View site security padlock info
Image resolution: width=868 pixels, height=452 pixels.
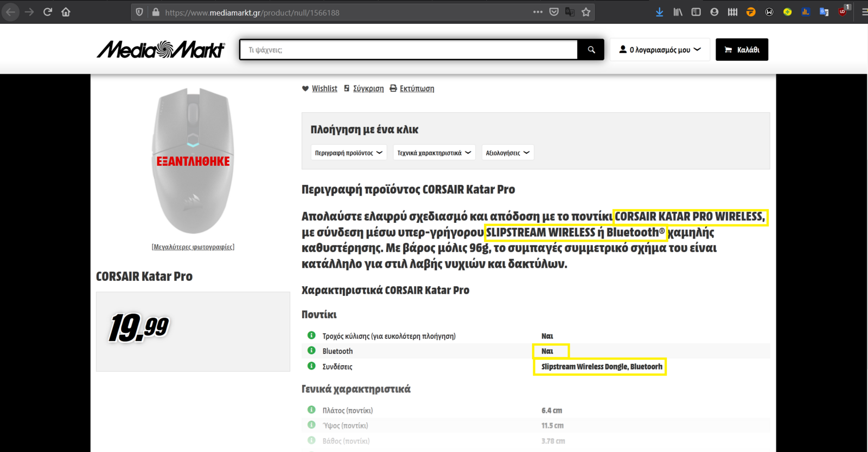156,12
